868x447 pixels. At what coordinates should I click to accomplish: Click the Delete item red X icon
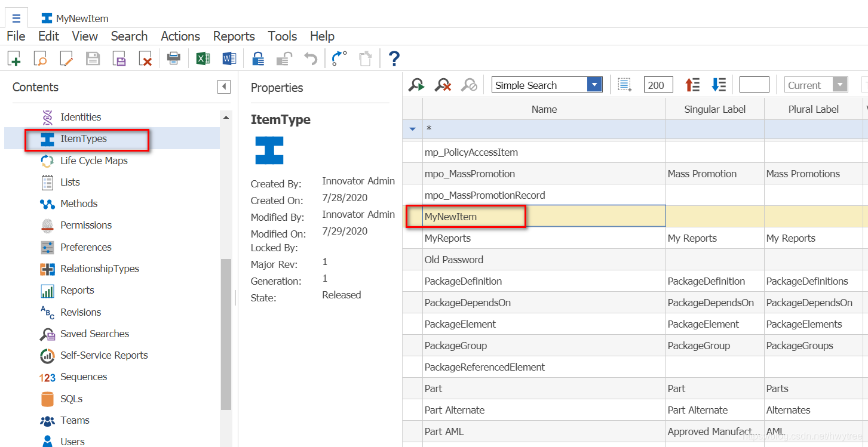pos(145,58)
